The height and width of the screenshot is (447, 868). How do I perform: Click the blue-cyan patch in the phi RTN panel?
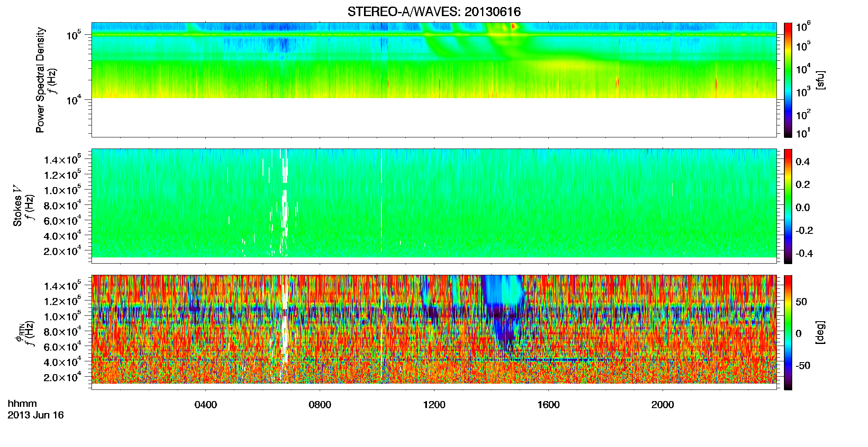(503, 290)
